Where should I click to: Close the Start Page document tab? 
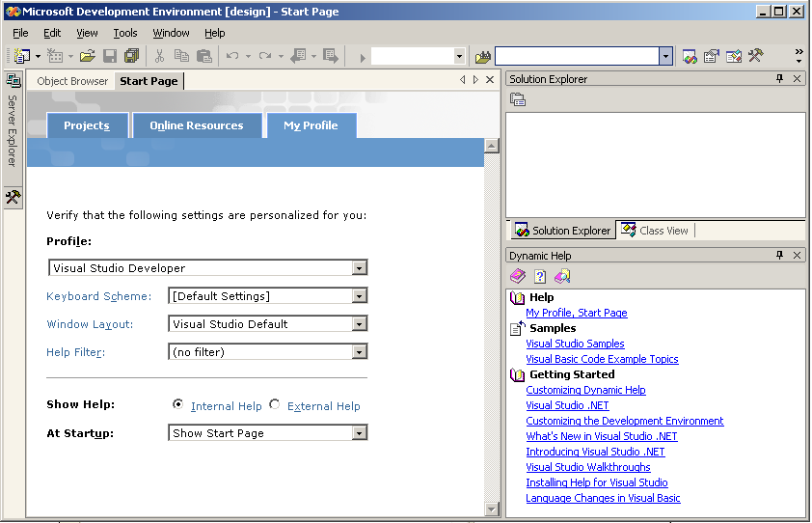pos(489,80)
